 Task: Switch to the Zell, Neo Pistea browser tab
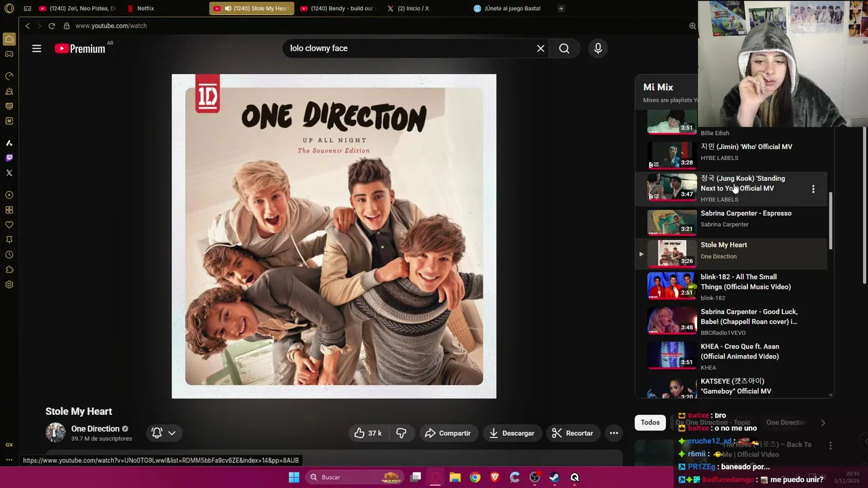77,8
